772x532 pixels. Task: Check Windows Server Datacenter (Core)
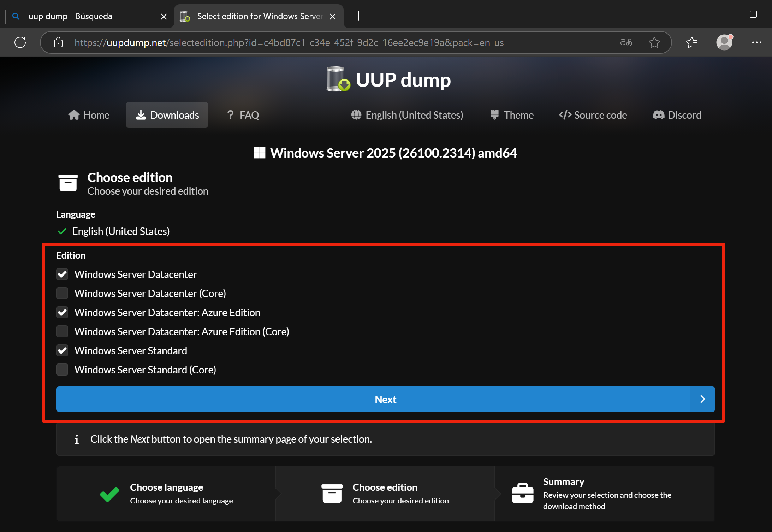click(62, 293)
